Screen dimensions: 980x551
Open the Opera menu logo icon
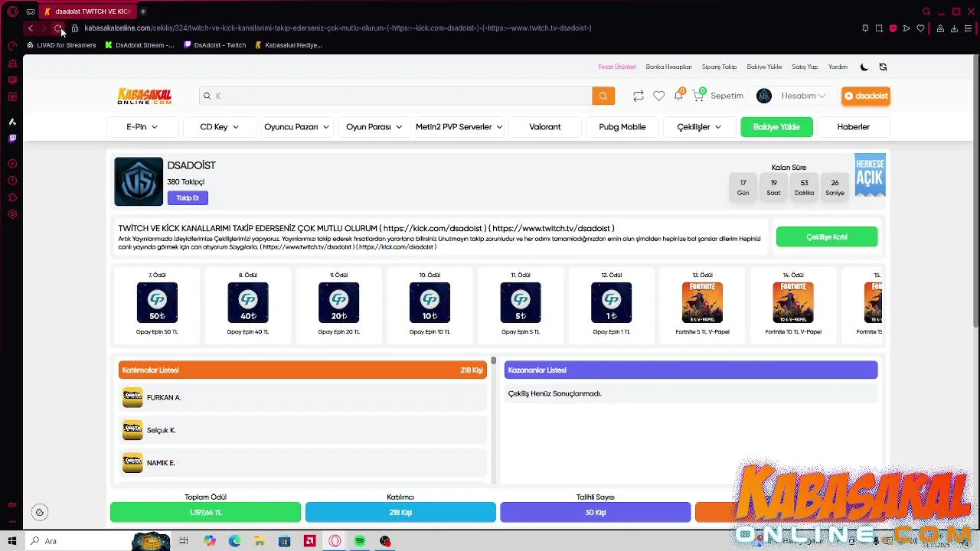click(x=12, y=11)
